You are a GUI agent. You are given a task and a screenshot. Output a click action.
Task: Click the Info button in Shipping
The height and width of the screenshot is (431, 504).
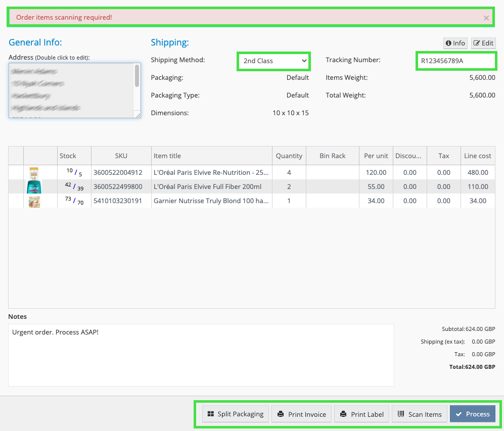[x=455, y=43]
